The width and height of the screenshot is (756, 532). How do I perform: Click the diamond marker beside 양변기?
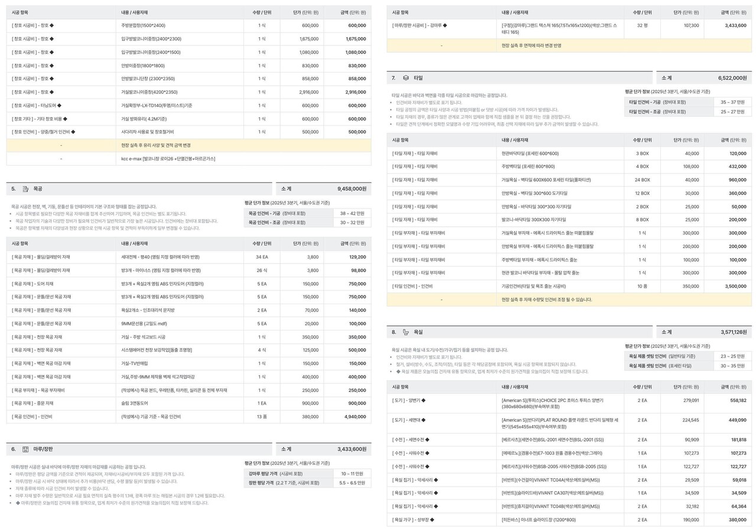[424, 400]
